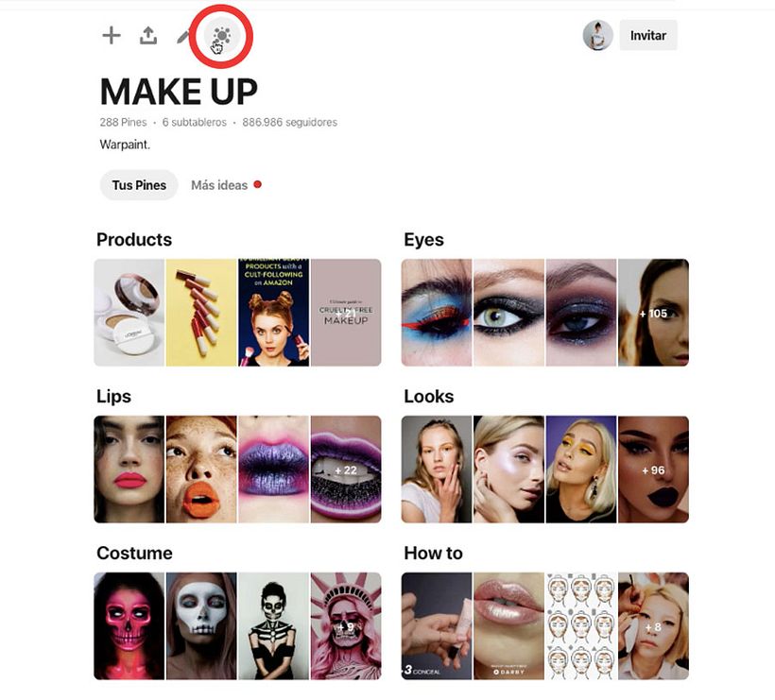This screenshot has width=775, height=700.
Task: Click the pink skull costume thumbnail
Action: 129,626
